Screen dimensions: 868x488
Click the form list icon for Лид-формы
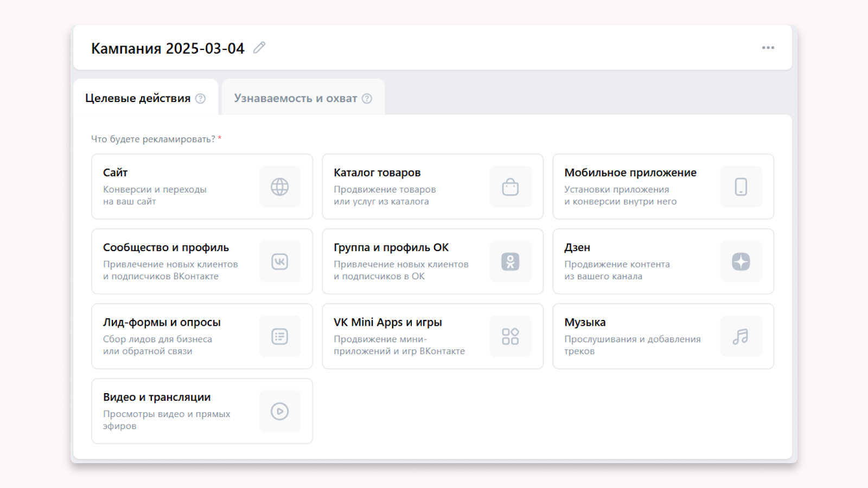(x=279, y=336)
